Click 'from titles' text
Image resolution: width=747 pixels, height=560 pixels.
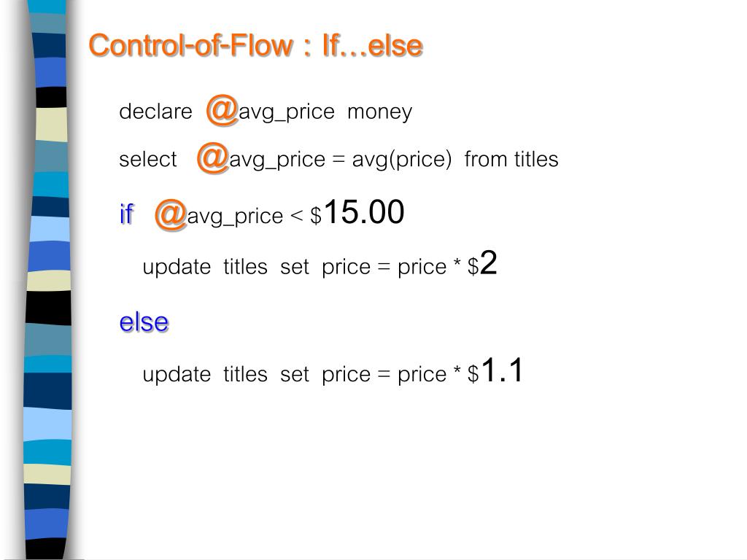511,159
